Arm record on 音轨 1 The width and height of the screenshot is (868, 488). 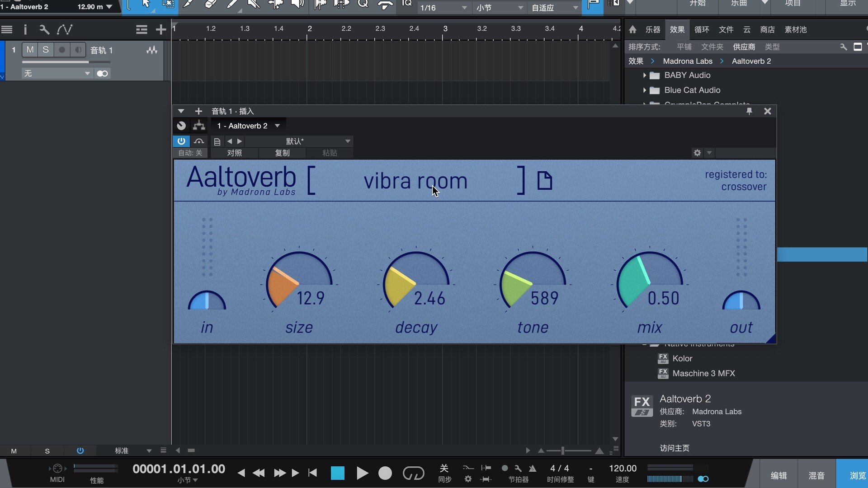(62, 50)
